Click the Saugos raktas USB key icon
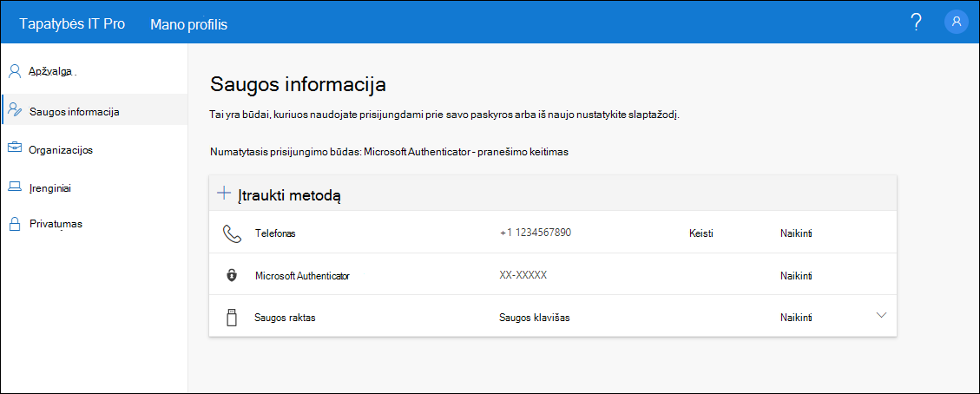The image size is (980, 394). point(232,318)
